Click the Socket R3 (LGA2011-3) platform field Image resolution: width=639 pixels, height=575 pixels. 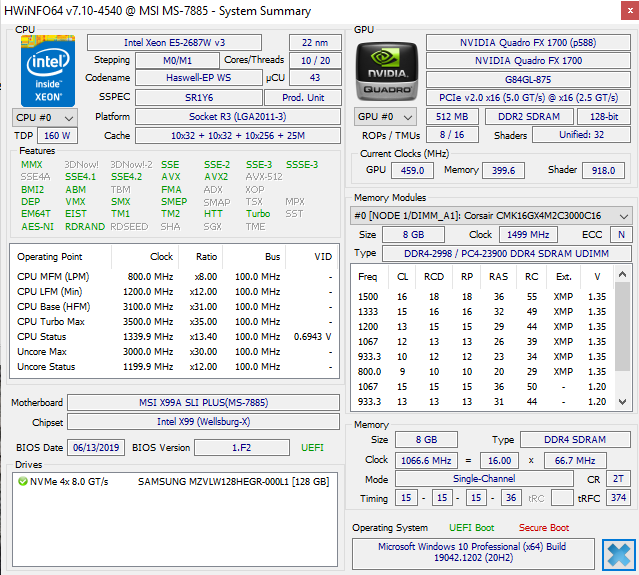tap(238, 117)
